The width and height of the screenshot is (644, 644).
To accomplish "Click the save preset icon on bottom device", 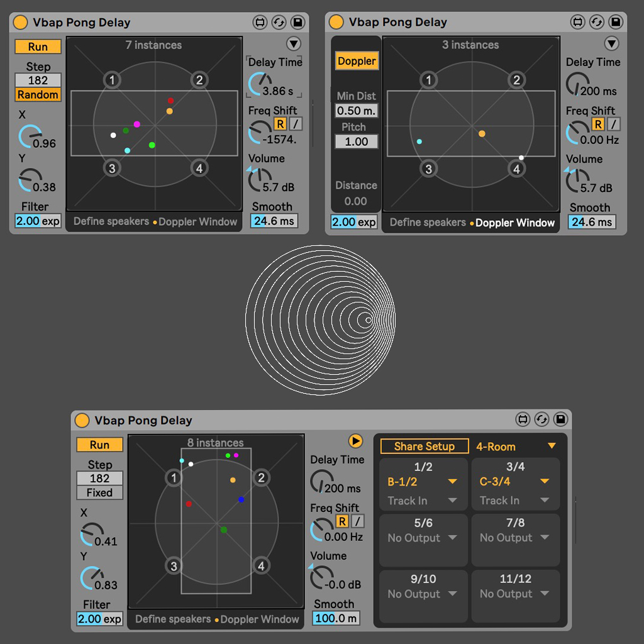I will (560, 420).
